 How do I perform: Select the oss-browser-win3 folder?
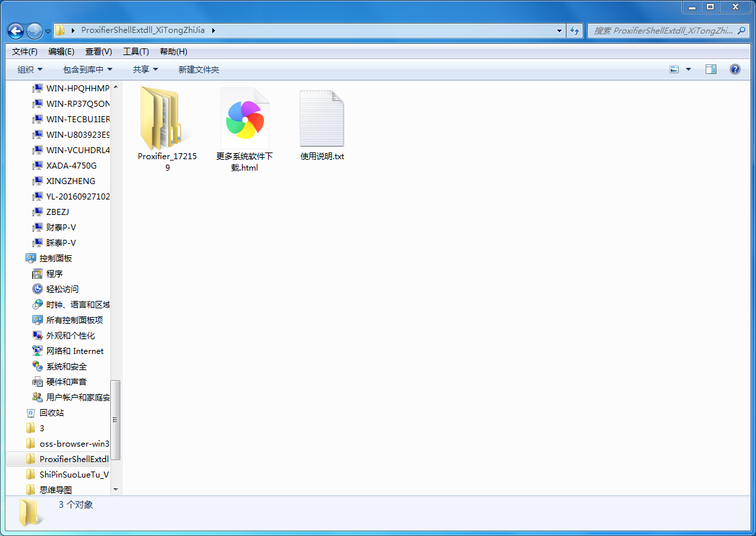point(67,443)
